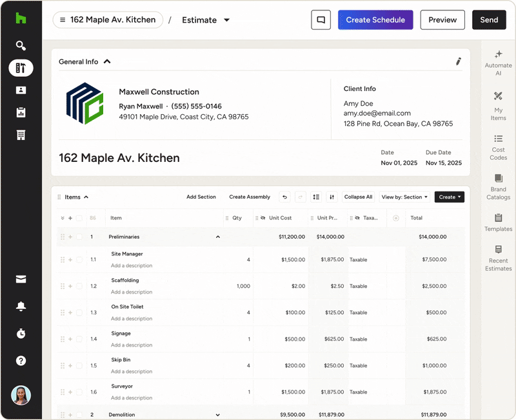Image resolution: width=516 pixels, height=420 pixels.
Task: Open the comments chat bubble icon
Action: click(x=321, y=20)
